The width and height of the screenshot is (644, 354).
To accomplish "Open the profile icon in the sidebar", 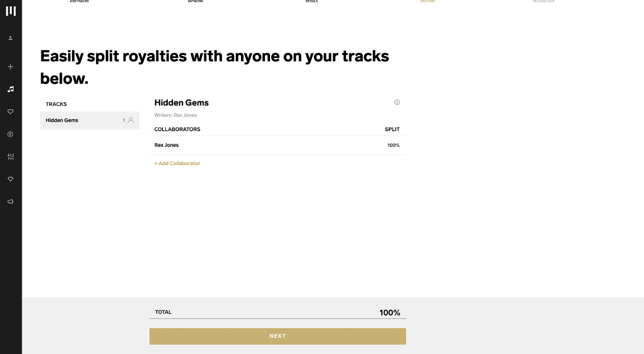I will [10, 38].
